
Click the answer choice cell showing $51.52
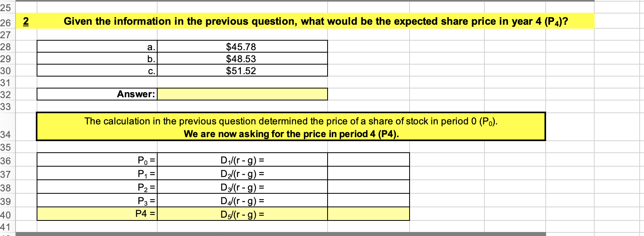tap(243, 71)
